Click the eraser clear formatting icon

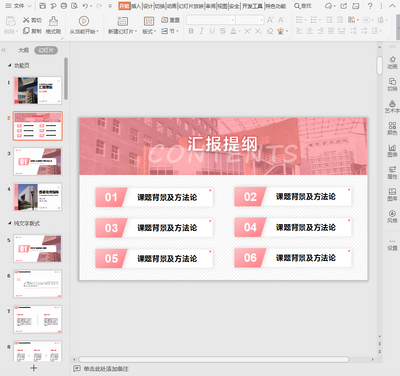coord(270,31)
